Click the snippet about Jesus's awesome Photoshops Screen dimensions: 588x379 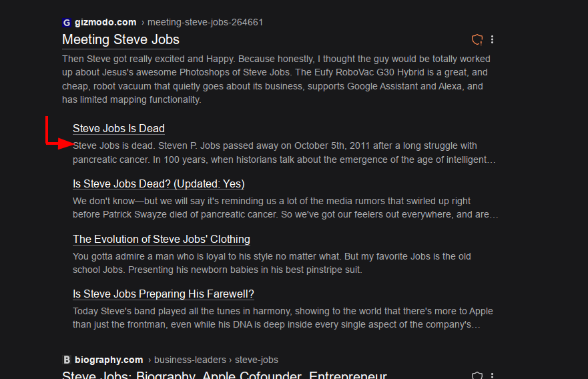[276, 79]
